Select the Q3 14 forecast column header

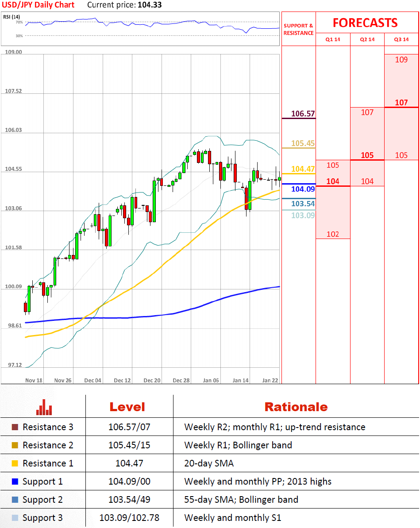tap(401, 39)
